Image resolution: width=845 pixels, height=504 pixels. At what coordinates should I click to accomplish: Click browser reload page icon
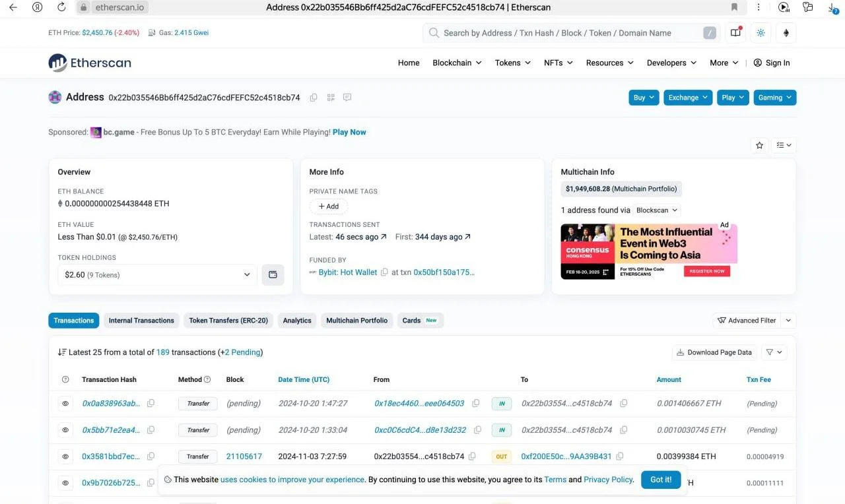pos(61,7)
